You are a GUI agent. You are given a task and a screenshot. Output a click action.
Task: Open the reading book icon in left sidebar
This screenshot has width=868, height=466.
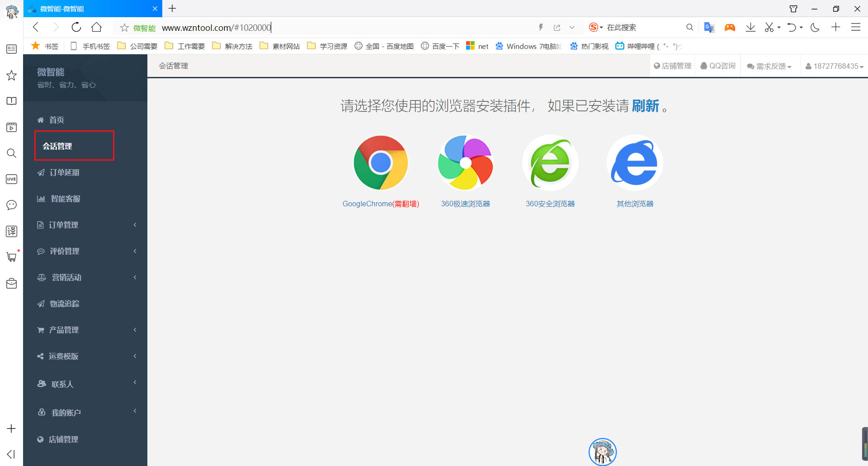[x=12, y=101]
